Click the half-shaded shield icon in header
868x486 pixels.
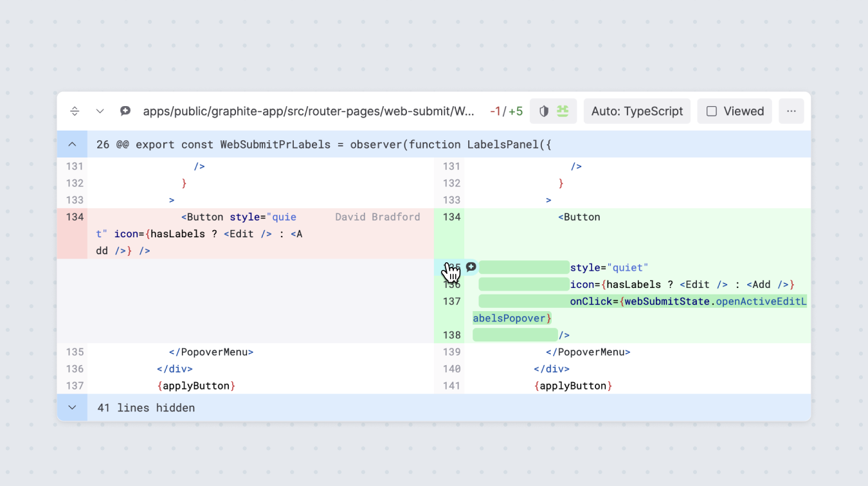(544, 111)
